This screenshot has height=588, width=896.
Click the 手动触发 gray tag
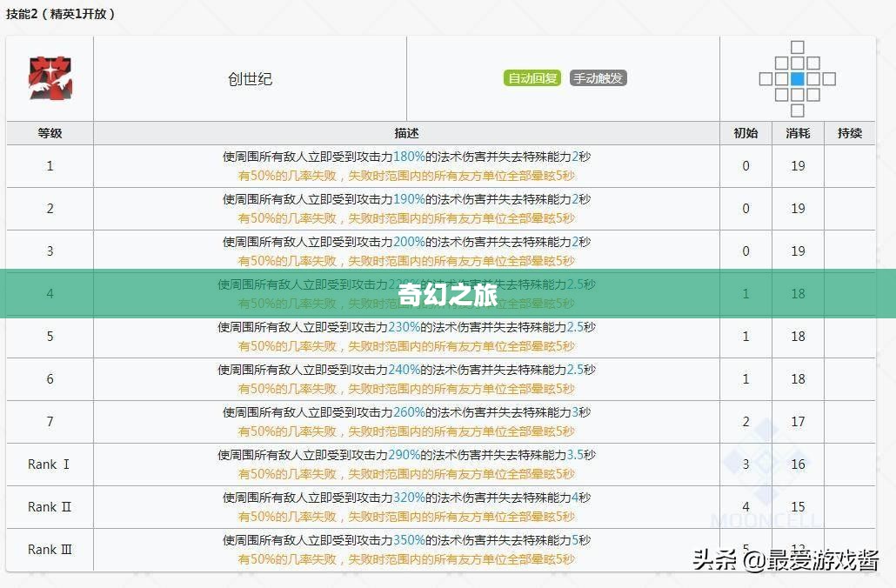[598, 78]
